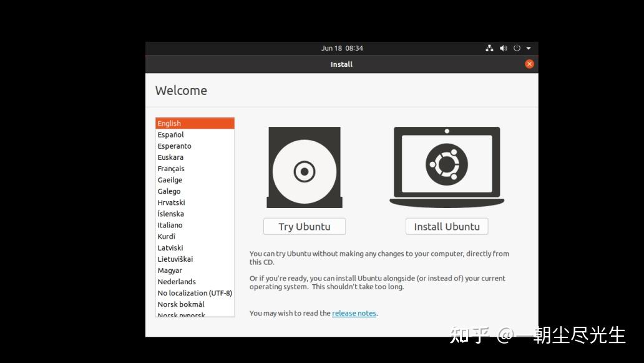The image size is (644, 363).
Task: Click the red close icon on the Install window
Action: [529, 63]
